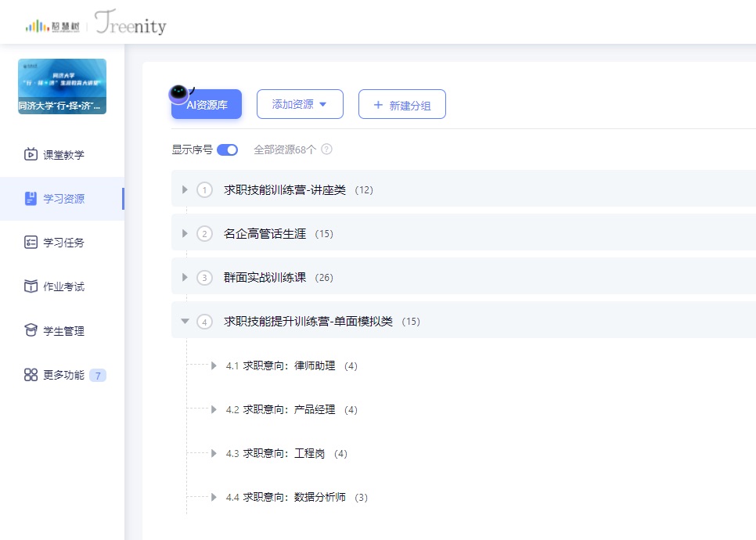
Task: Select 学习资源 in the sidebar
Action: 63,199
